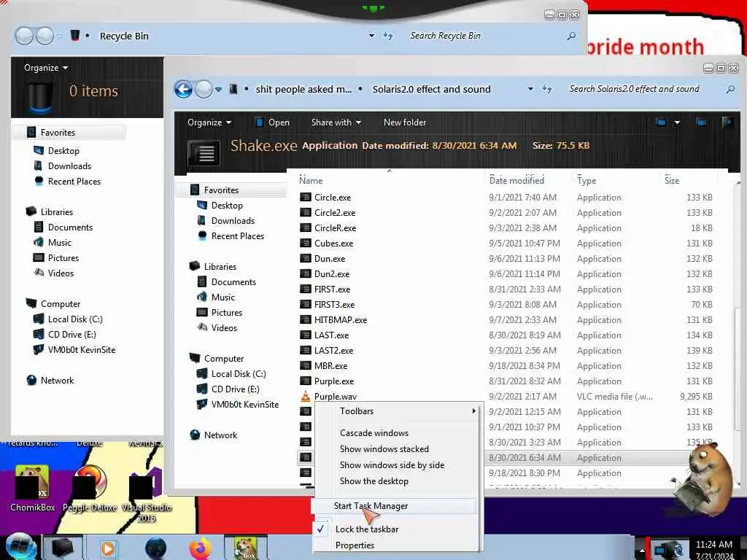Open Downloads in Solaris2.0 window sidebar
The width and height of the screenshot is (747, 560).
point(233,220)
